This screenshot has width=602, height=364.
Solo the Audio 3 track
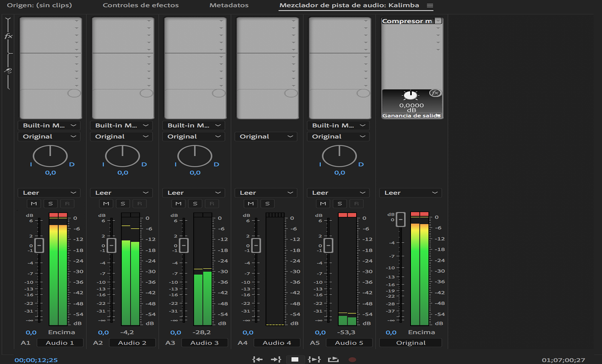tap(195, 204)
